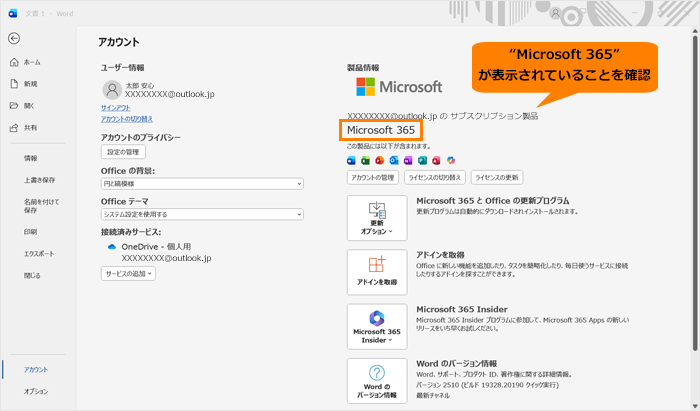Screen dimensions: 700x411
Task: Open the Office の背景 dropdown
Action: [x=202, y=183]
